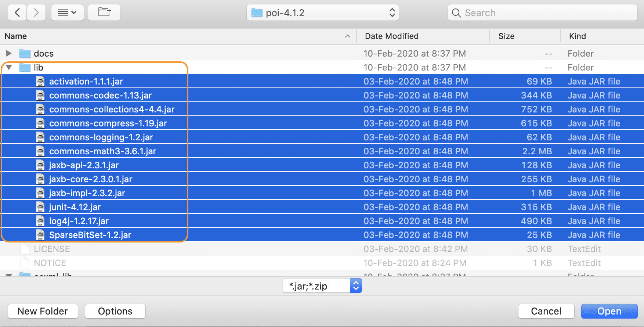Open the poi-4.1.2 path dropdown
This screenshot has width=644, height=327.
coord(322,13)
